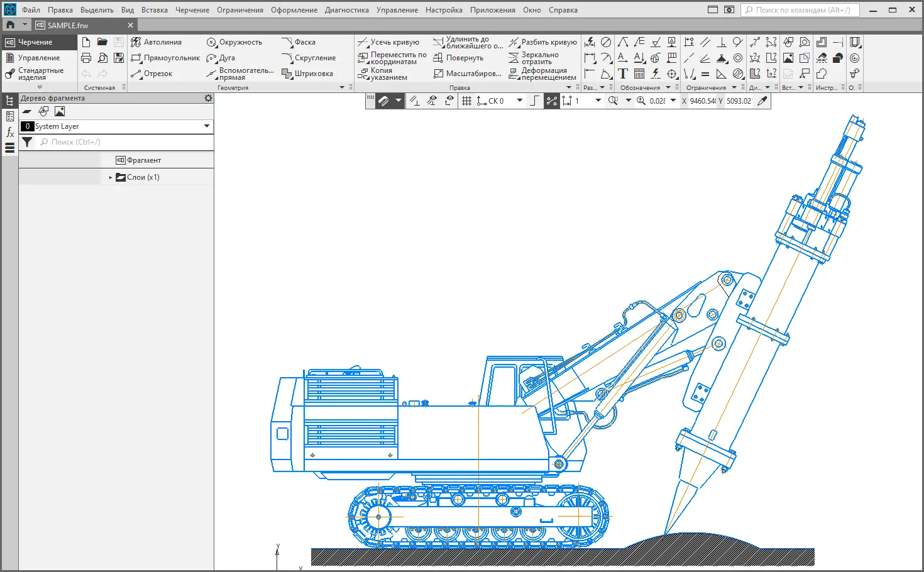Click the Усечь кривую trim tool
The width and height of the screenshot is (924, 572).
coord(389,42)
